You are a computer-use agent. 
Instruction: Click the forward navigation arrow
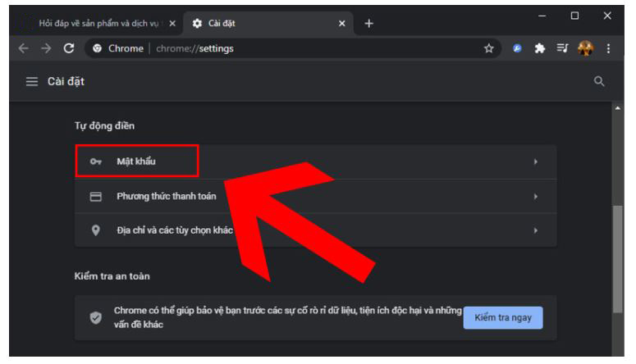(45, 48)
